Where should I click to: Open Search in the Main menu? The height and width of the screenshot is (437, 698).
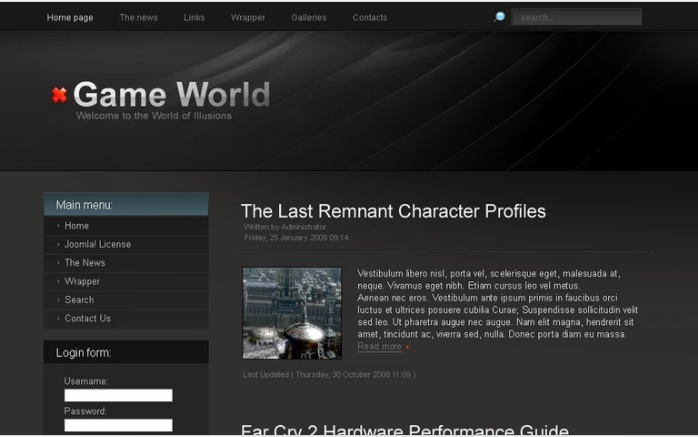(x=126, y=300)
